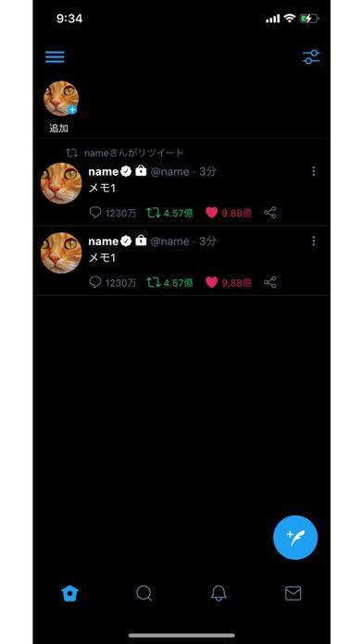Retweet the second メモ1 tweet

[154, 282]
